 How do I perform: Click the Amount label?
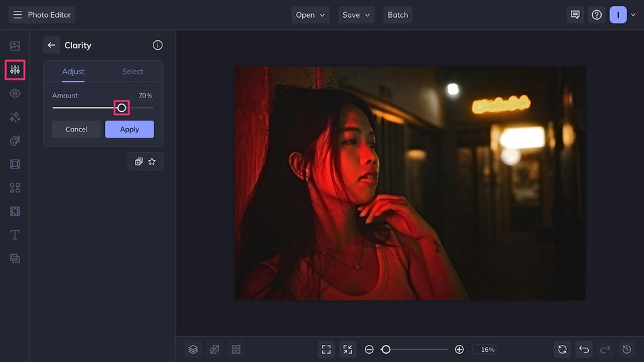(65, 95)
